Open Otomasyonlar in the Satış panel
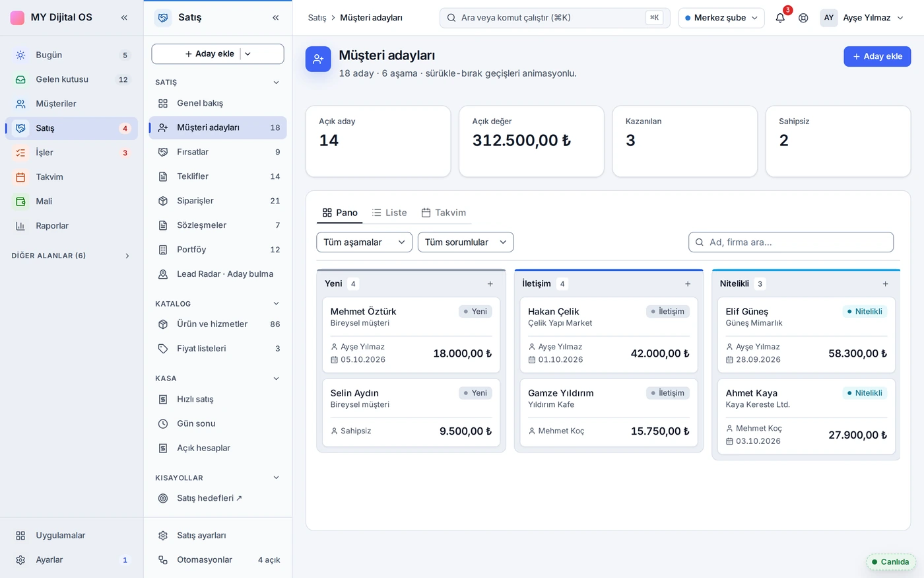The height and width of the screenshot is (578, 924). coord(218,560)
